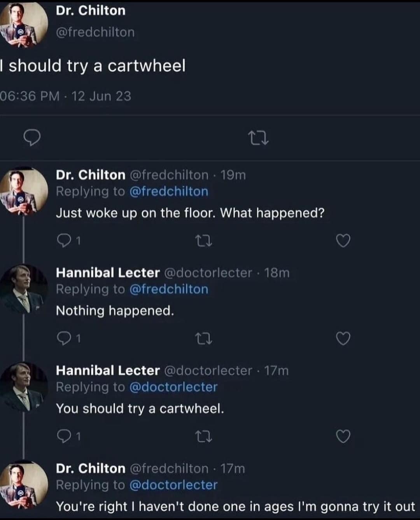Click @doctorlecter mention in Hannibal's 17m reply
The image size is (420, 520).
(173, 387)
